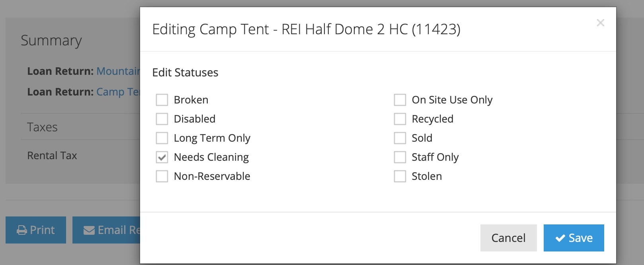This screenshot has height=265, width=644.
Task: Flag the item as Stolen
Action: [x=400, y=176]
